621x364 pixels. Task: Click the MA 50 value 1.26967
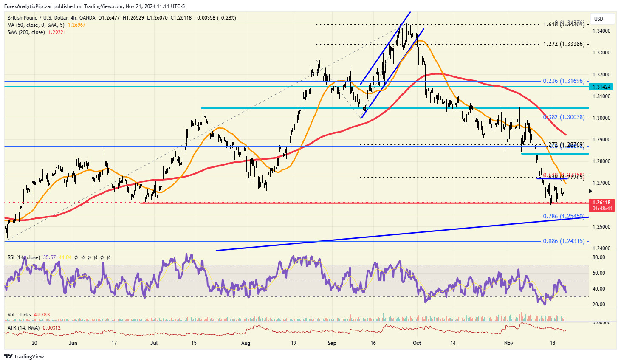(x=76, y=25)
